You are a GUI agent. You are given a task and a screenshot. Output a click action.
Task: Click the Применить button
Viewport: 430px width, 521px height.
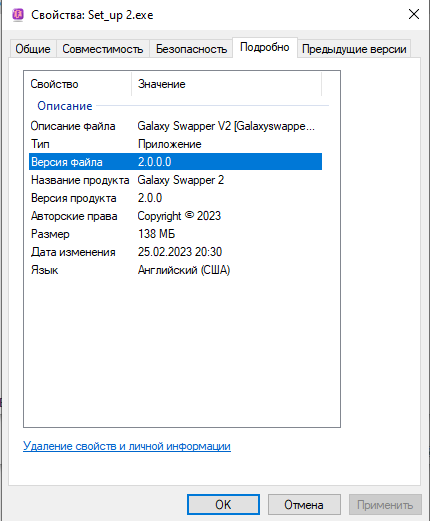[x=385, y=505]
